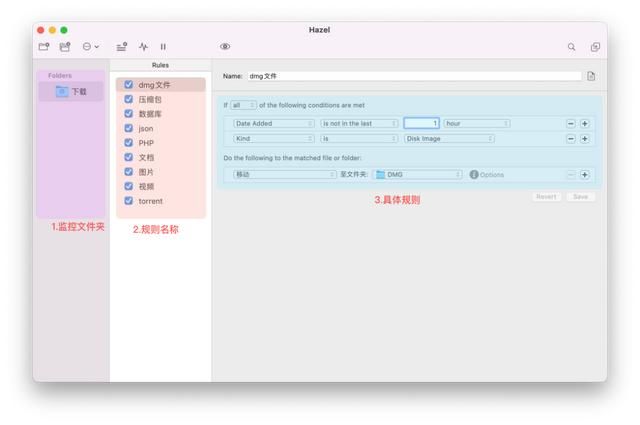Uncheck the 数据库 rule checkbox
This screenshot has height=425, width=640.
[129, 113]
